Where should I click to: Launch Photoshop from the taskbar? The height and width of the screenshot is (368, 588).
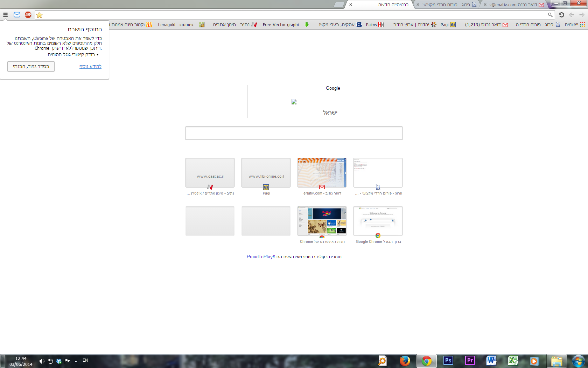[448, 361]
